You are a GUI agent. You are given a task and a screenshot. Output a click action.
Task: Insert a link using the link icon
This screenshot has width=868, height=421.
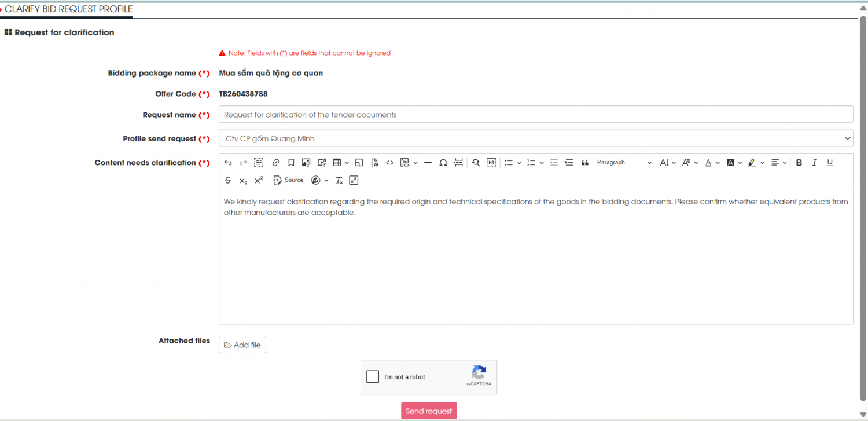[276, 163]
